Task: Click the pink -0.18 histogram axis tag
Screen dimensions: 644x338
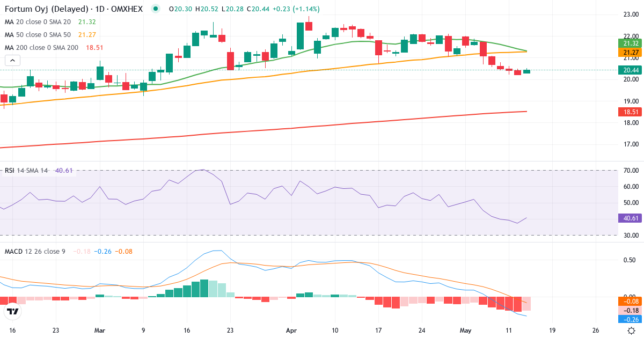Action: (x=629, y=311)
